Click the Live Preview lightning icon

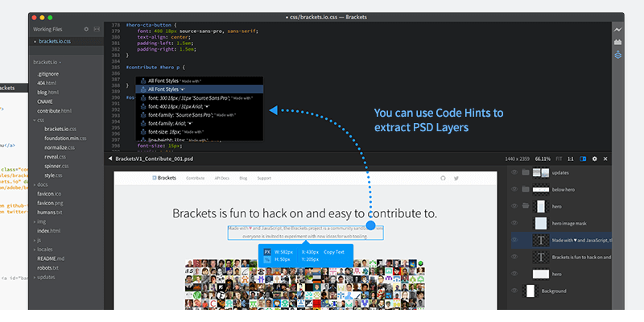(x=617, y=27)
